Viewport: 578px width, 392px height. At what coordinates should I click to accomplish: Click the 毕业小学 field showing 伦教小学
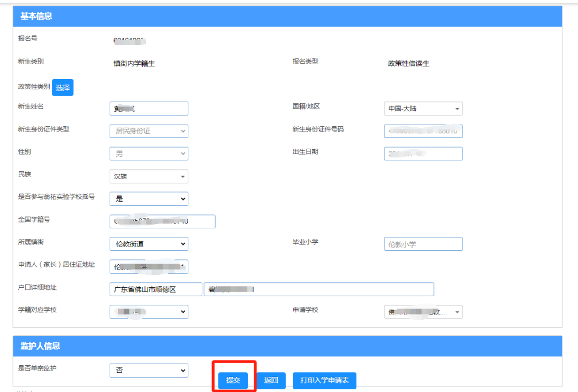[x=423, y=244]
